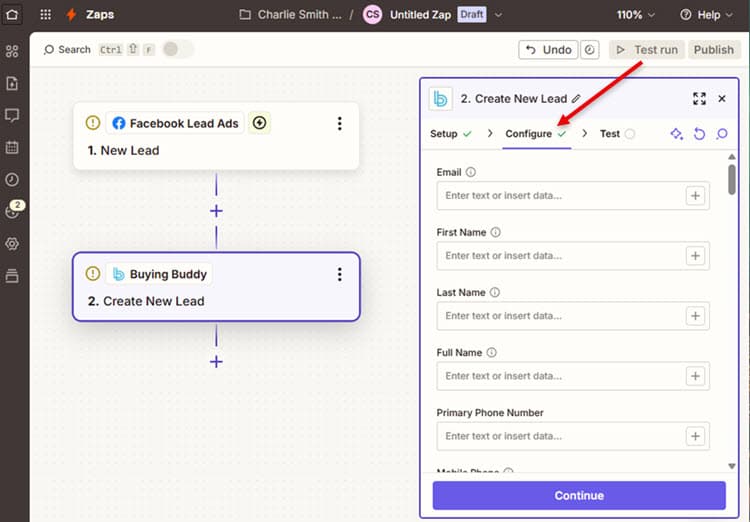Click the version history clock icon beside Undo
Viewport: 750px width, 522px height.
click(590, 50)
